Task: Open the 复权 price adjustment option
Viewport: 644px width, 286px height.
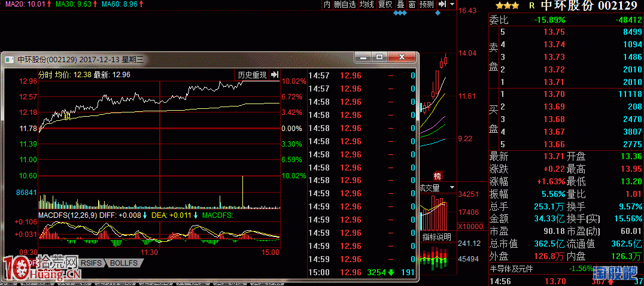Action: [385, 5]
